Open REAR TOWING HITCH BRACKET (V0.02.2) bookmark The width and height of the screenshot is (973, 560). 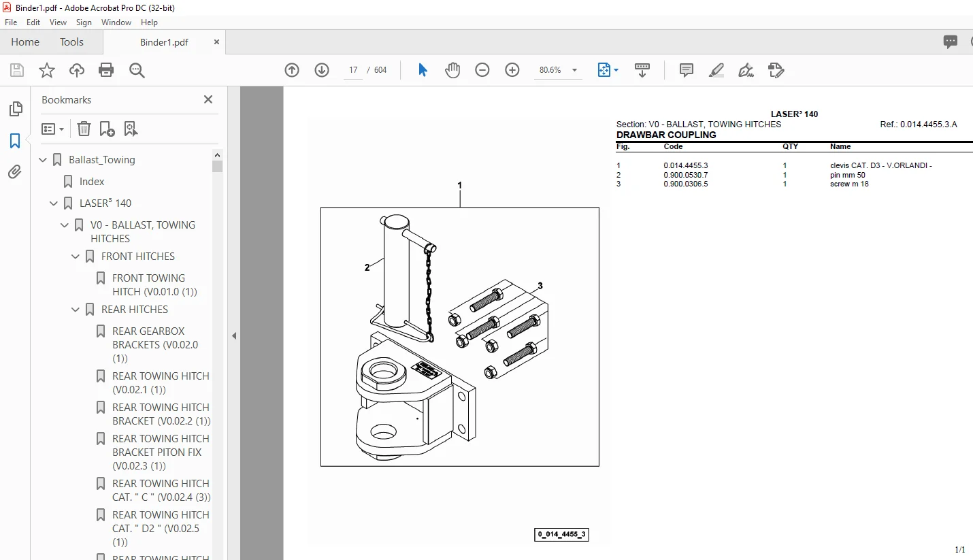click(161, 414)
